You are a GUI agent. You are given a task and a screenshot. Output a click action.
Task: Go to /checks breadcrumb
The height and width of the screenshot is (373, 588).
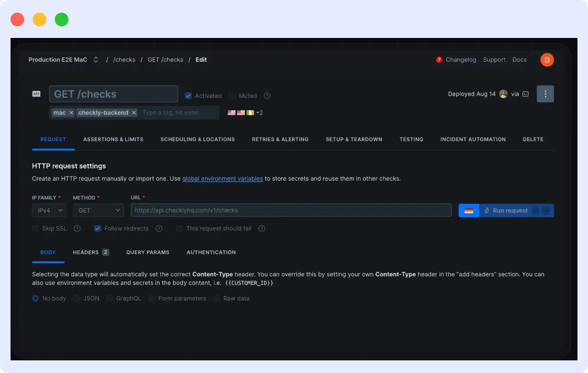coord(124,60)
